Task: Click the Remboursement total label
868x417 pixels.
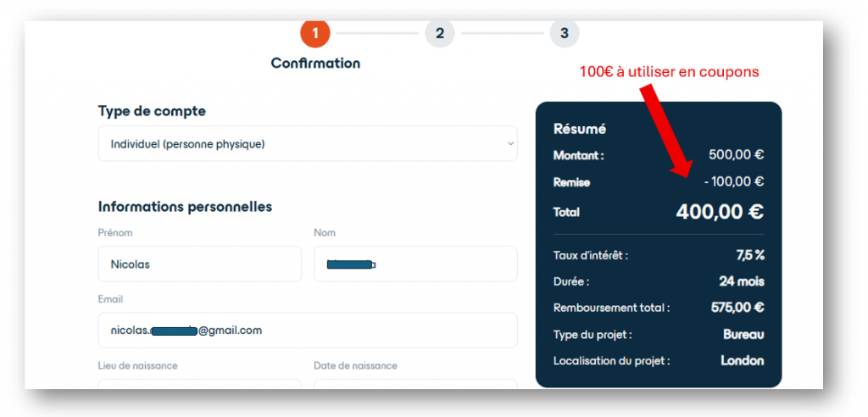Action: point(612,308)
